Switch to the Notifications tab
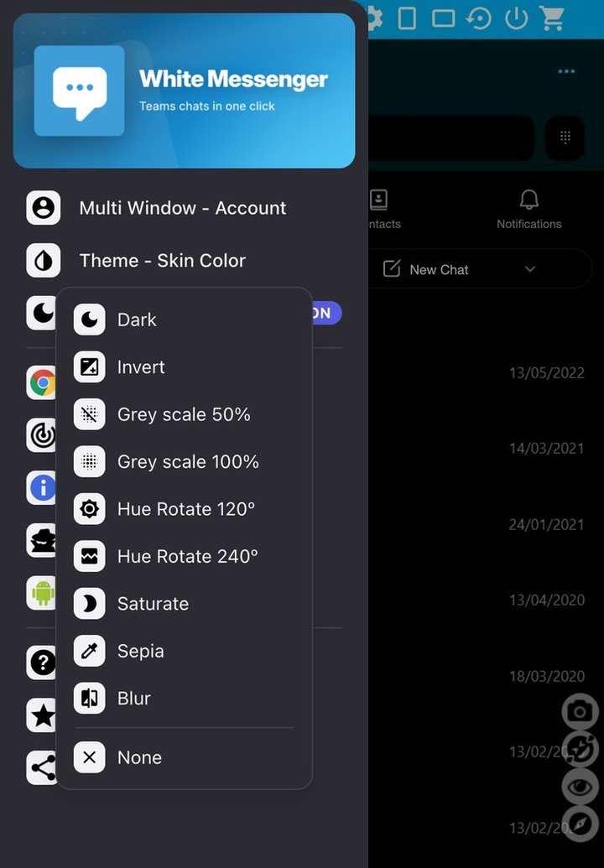The image size is (604, 868). click(x=528, y=210)
